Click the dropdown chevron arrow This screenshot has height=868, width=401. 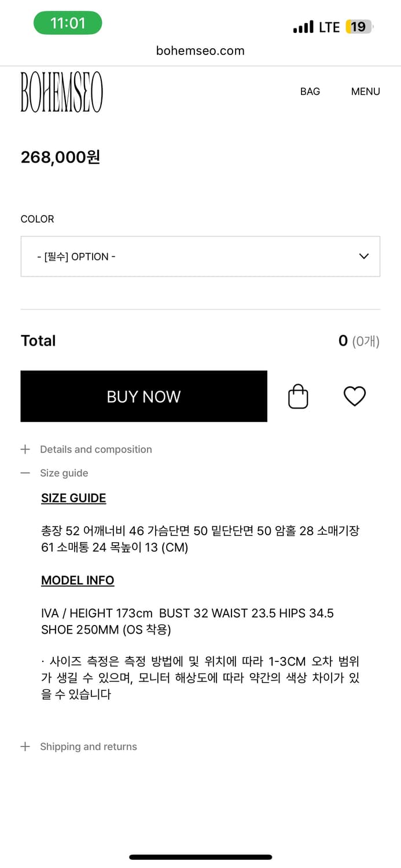[364, 256]
